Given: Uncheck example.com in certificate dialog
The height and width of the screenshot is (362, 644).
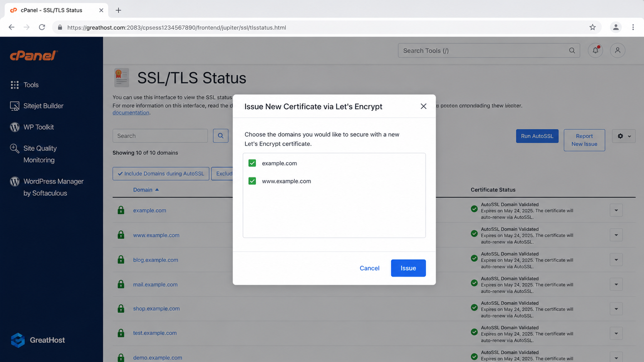Looking at the screenshot, I should (252, 163).
